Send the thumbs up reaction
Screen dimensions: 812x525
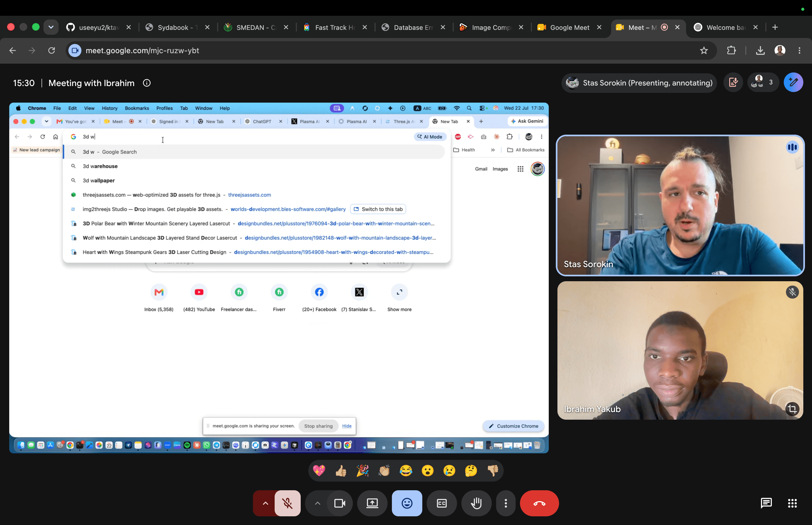point(341,471)
